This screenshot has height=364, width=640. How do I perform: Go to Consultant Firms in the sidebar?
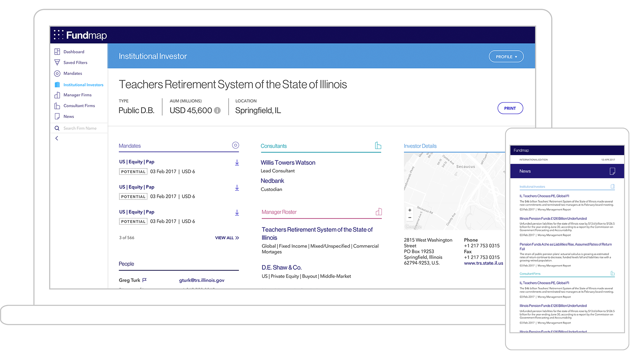pos(79,106)
